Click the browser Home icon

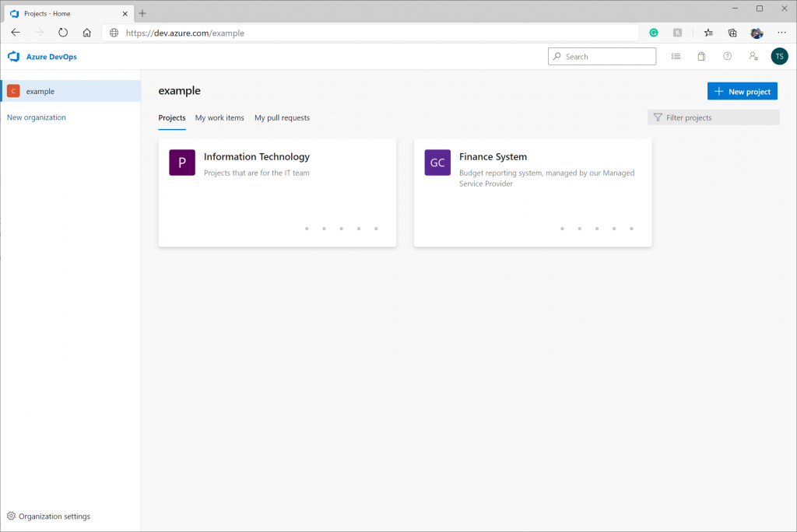coord(87,33)
